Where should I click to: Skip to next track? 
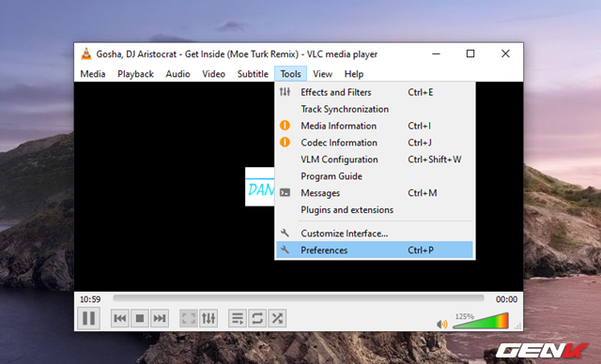[160, 318]
